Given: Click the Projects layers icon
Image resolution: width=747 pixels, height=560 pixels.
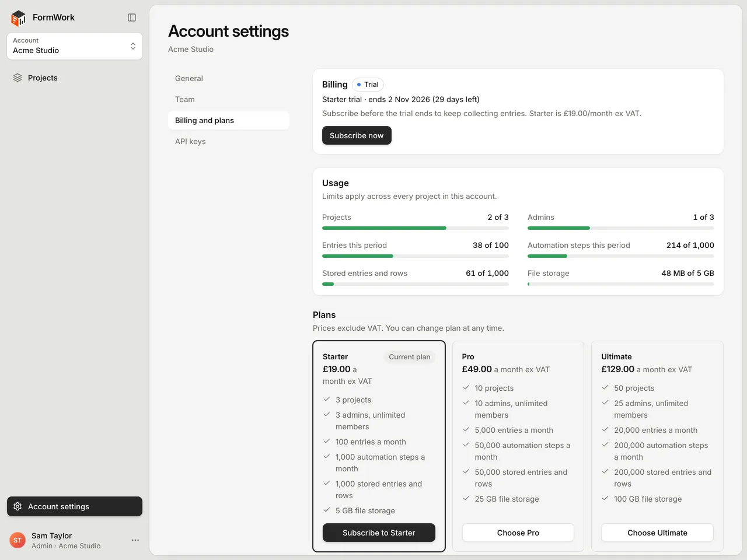Looking at the screenshot, I should click(18, 78).
